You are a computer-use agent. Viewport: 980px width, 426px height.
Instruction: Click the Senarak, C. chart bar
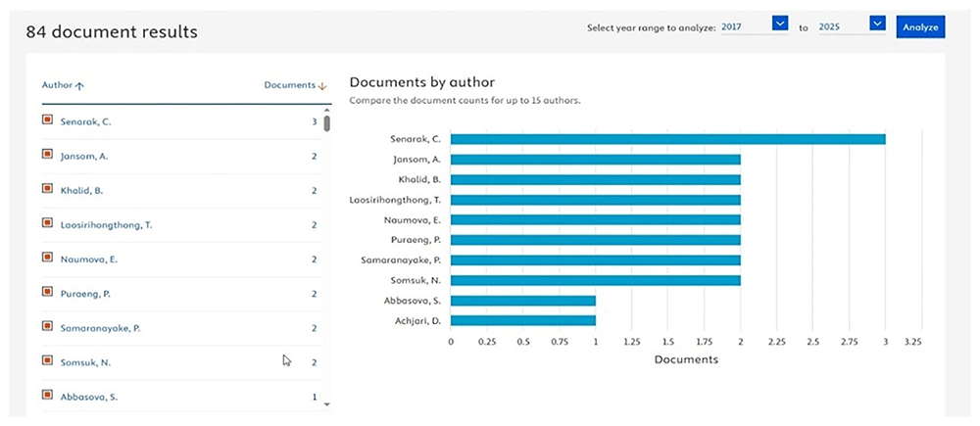pos(668,139)
